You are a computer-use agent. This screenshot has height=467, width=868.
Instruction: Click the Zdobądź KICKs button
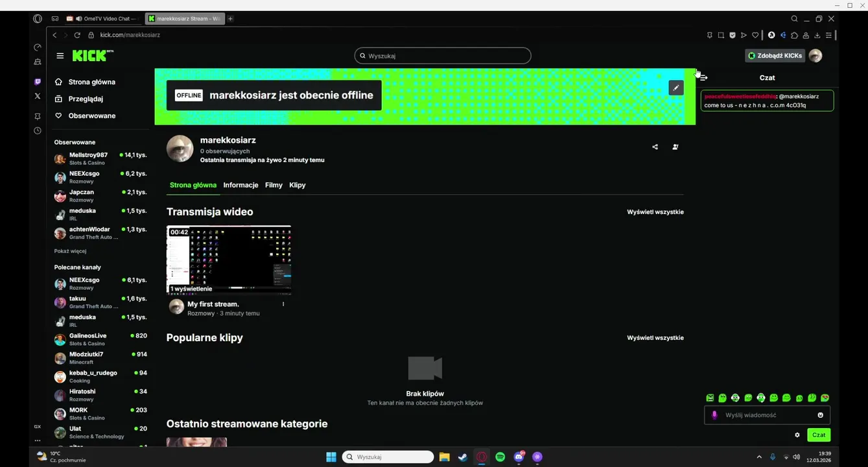(x=775, y=56)
